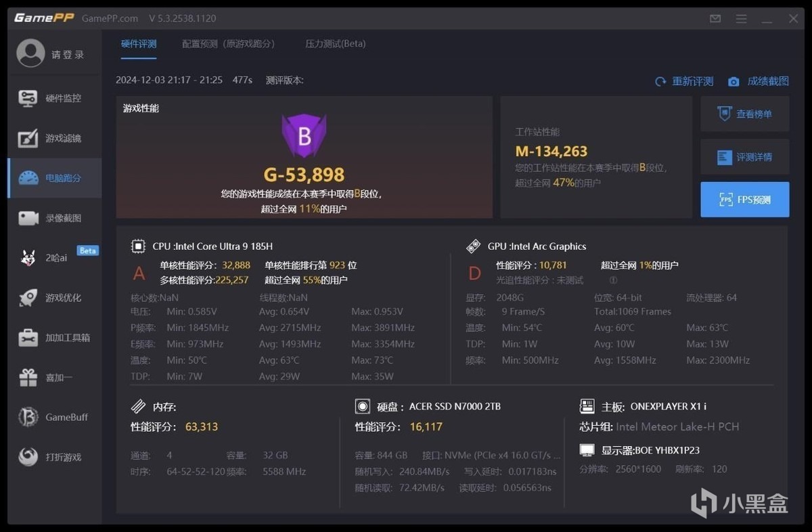
Task: Click 重新评测 to rerun benchmark
Action: click(684, 81)
